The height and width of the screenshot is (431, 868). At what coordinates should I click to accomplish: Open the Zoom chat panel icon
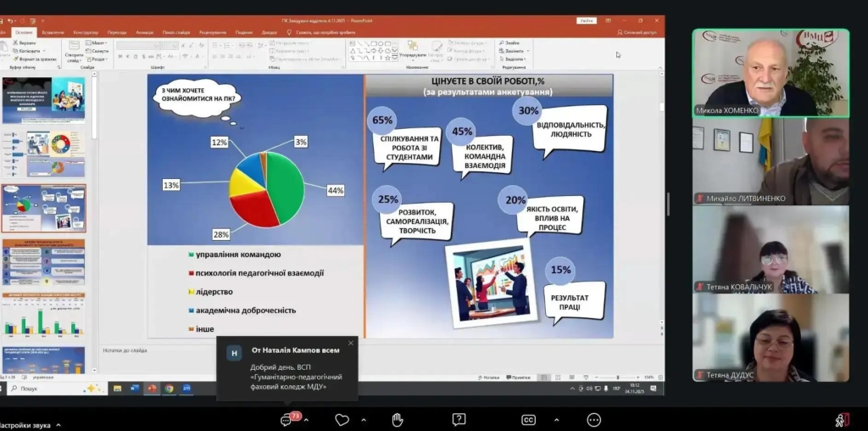tap(287, 420)
